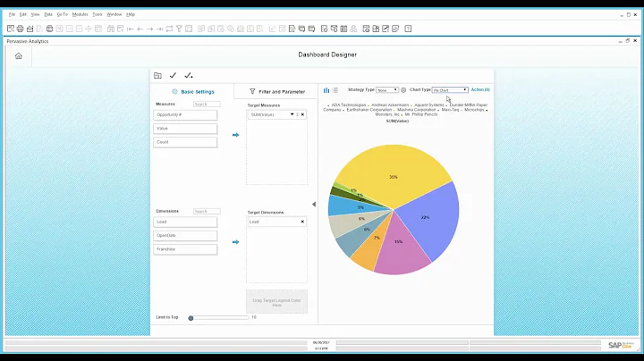The image size is (644, 361).
Task: Click the open folder icon in designer
Action: tap(157, 75)
